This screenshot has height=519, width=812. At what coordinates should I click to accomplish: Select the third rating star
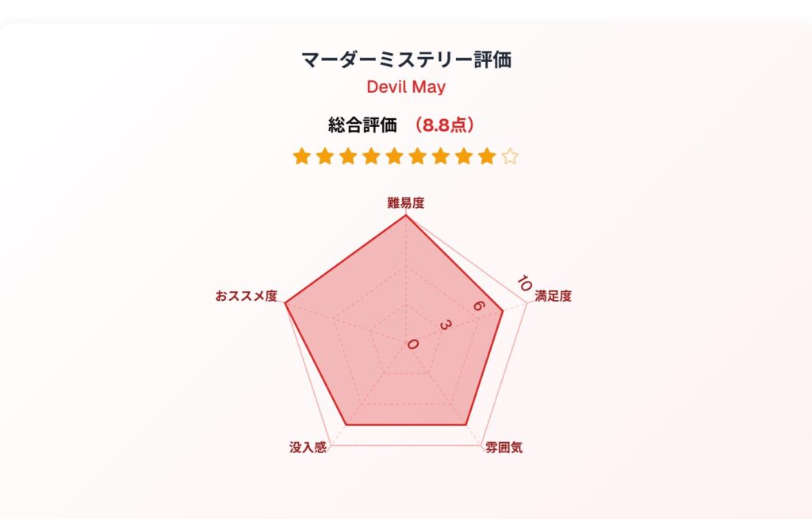[348, 156]
